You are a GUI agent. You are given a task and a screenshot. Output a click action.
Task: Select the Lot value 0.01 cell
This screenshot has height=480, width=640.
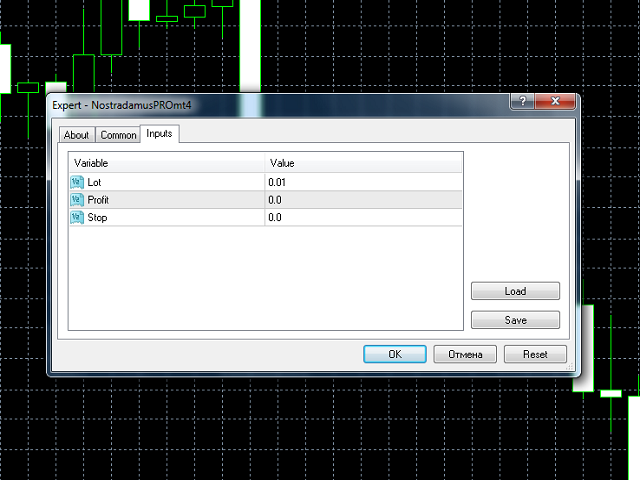pos(363,182)
